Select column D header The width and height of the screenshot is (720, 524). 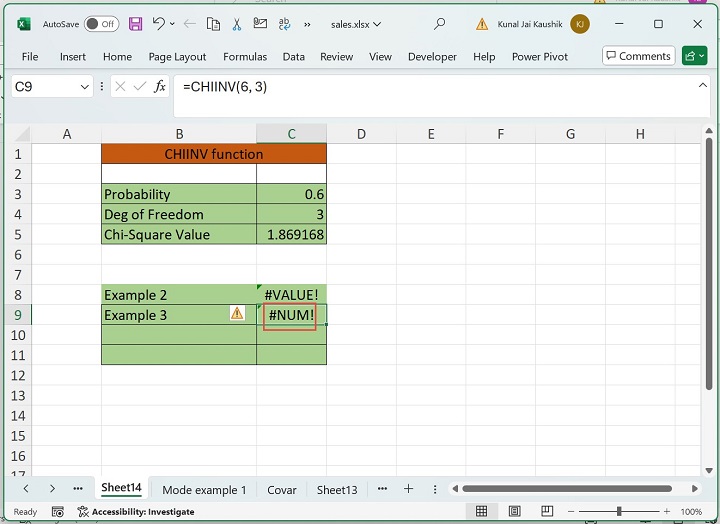pos(361,134)
